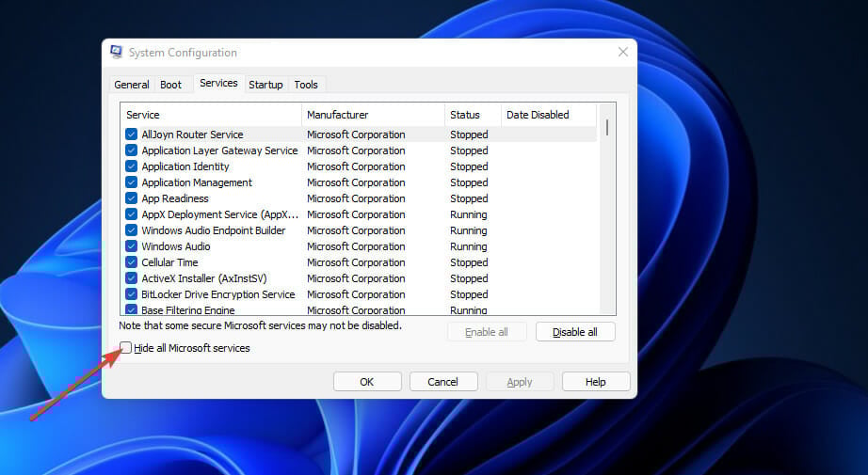Sort by Status column header

[x=473, y=115]
